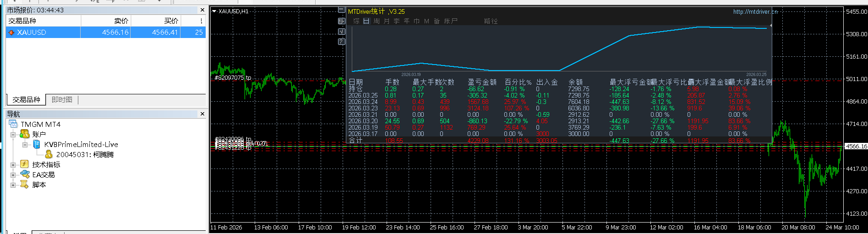Select the XAUUSD symbol row
868x234 pixels.
click(x=106, y=33)
